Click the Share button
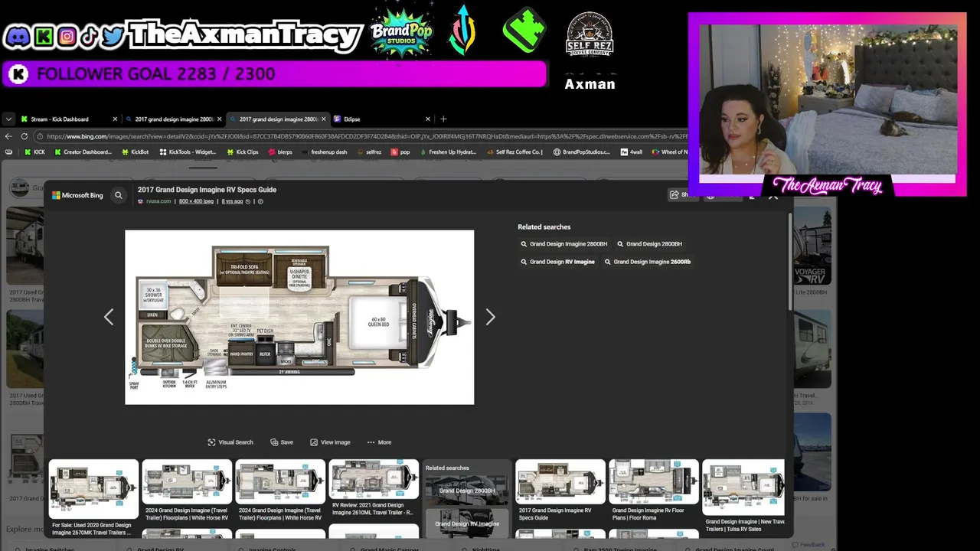Viewport: 980px width, 551px height. point(680,194)
